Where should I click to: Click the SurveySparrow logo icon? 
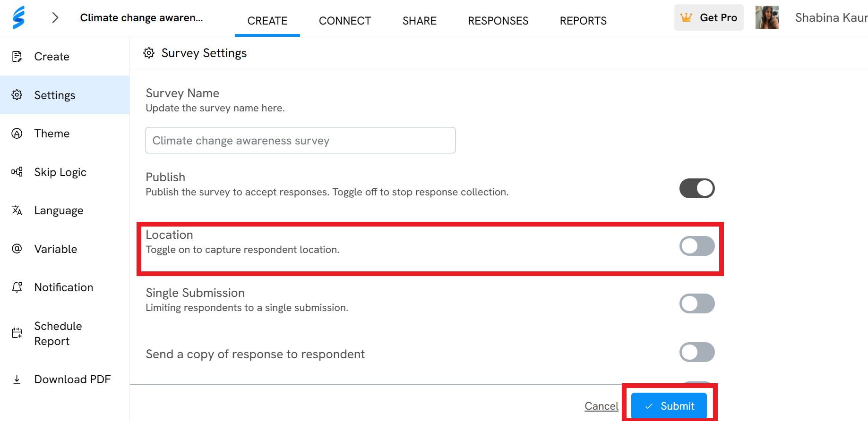pos(18,17)
